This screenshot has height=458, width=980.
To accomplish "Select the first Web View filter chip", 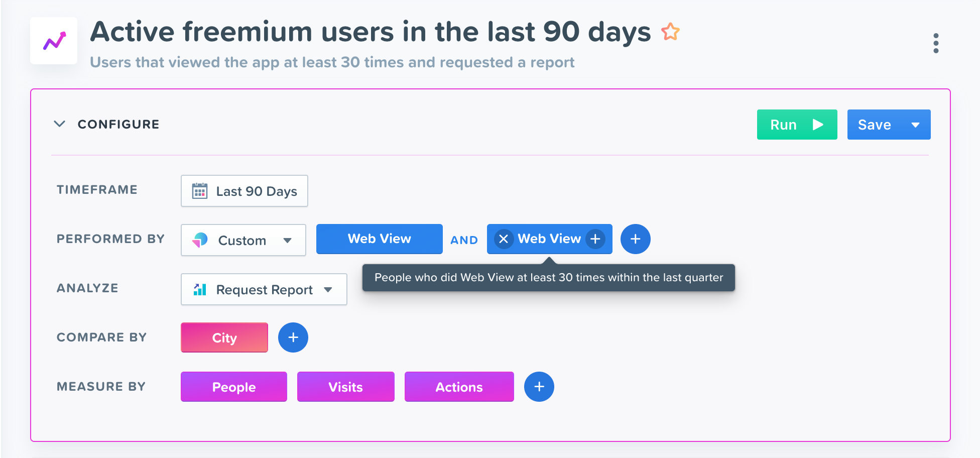I will point(379,239).
